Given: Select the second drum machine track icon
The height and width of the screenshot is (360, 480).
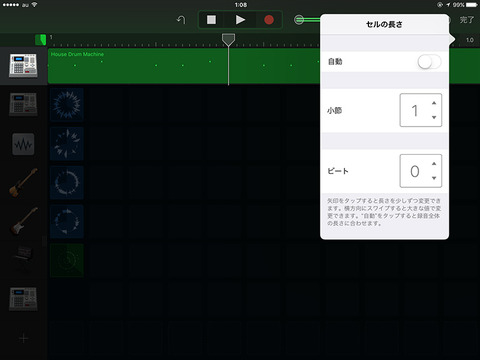Looking at the screenshot, I should (x=23, y=105).
